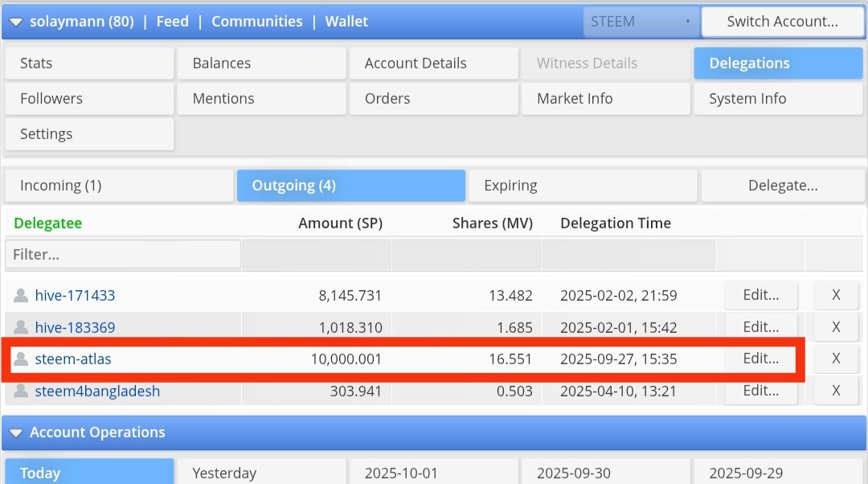Image resolution: width=868 pixels, height=484 pixels.
Task: Remove the hive-183369 delegation with X
Action: pyautogui.click(x=836, y=327)
